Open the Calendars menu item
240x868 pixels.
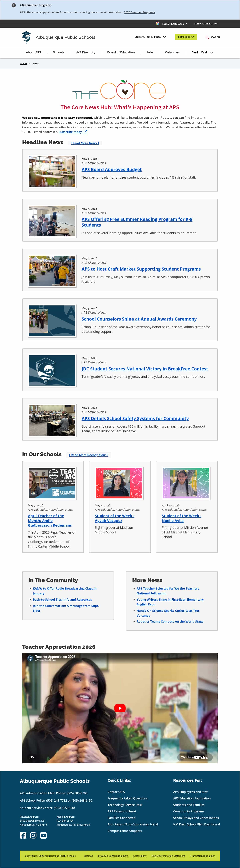172,53
